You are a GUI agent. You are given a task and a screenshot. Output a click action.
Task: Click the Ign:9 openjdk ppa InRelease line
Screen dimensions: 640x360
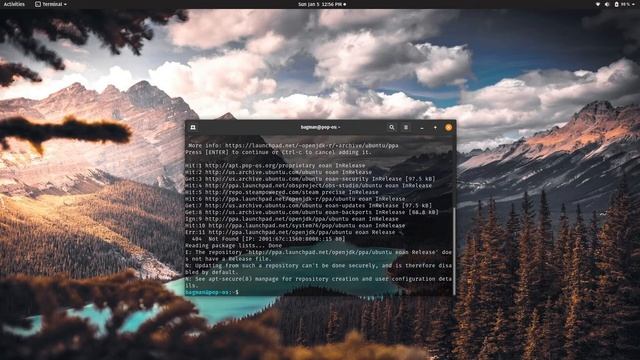[x=292, y=219]
